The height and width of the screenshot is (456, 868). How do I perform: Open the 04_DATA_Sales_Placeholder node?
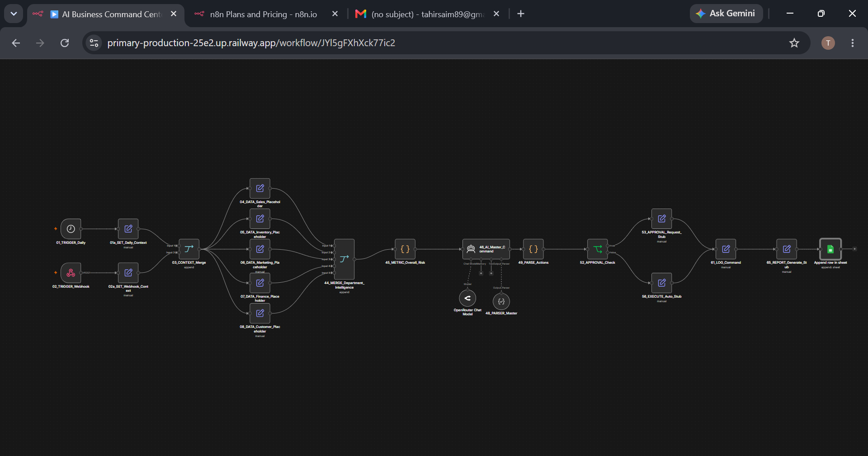coord(260,188)
